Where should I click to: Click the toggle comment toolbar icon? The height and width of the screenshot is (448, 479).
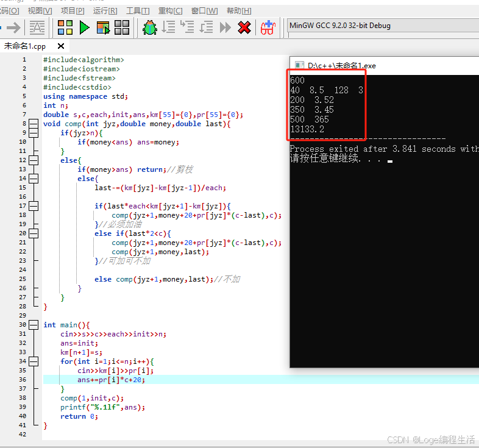point(37,27)
